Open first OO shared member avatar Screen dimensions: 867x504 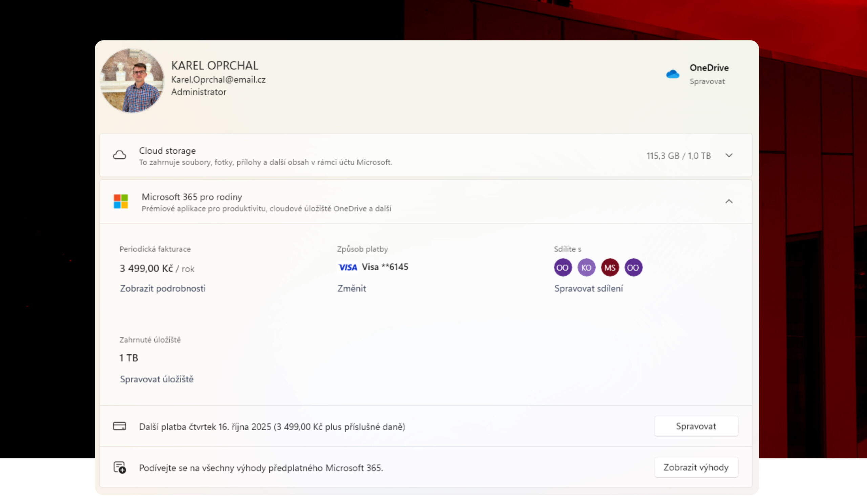click(563, 267)
